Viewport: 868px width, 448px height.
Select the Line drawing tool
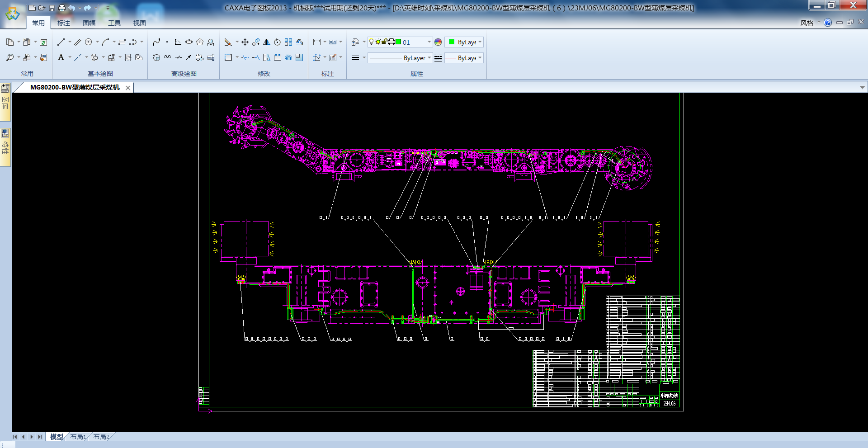tap(61, 42)
